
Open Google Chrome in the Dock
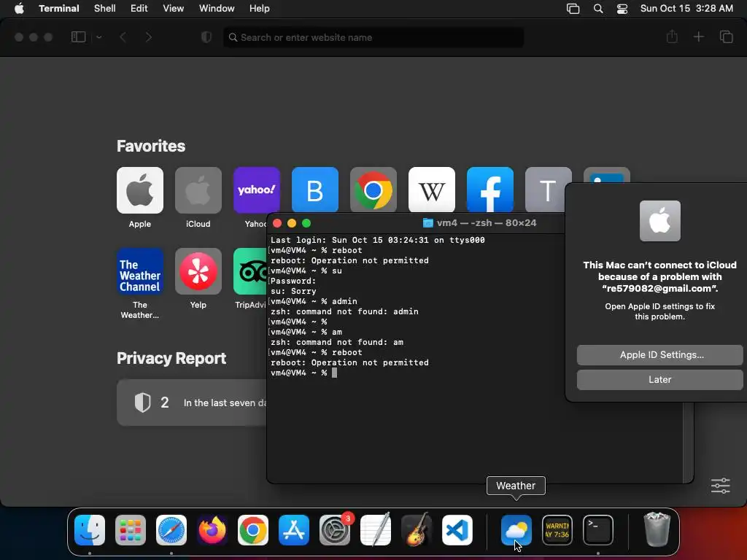[253, 530]
